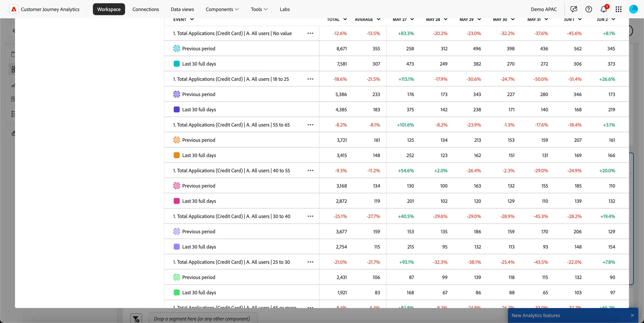The image size is (644, 323).
Task: Open the user profile avatar
Action: [x=633, y=9]
